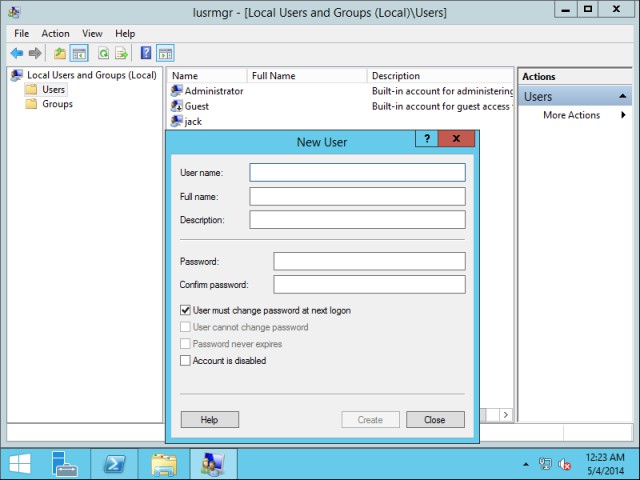
Task: Click the Administrator user icon
Action: 177,91
